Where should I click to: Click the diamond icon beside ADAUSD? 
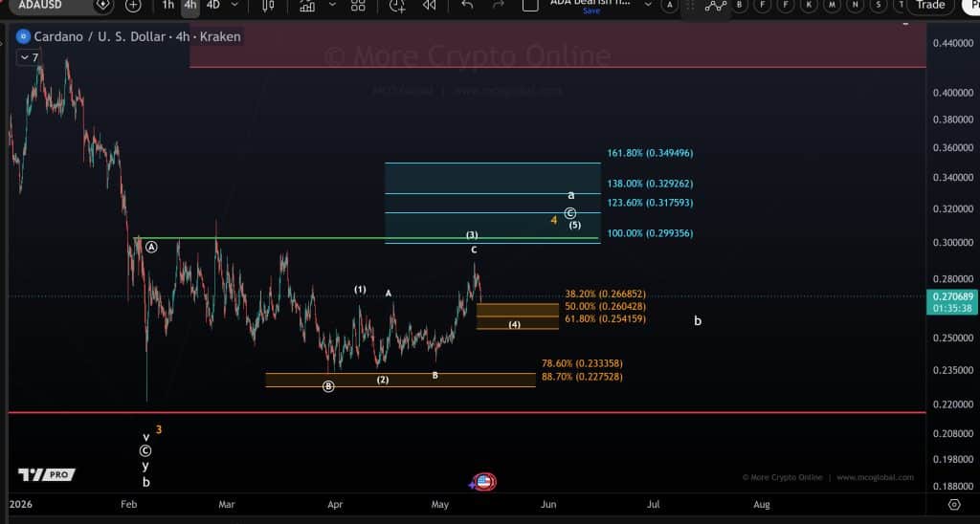coord(103,6)
